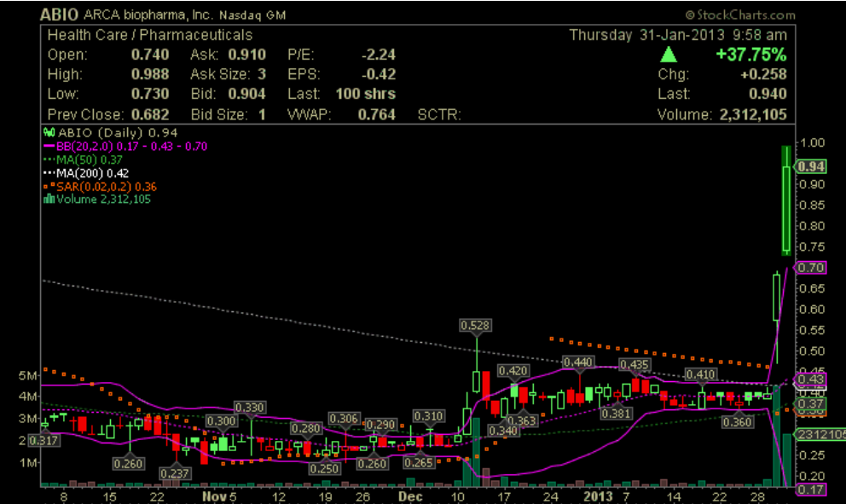This screenshot has width=846, height=504.
Task: Click the Dec month label on date axis
Action: pyautogui.click(x=410, y=496)
